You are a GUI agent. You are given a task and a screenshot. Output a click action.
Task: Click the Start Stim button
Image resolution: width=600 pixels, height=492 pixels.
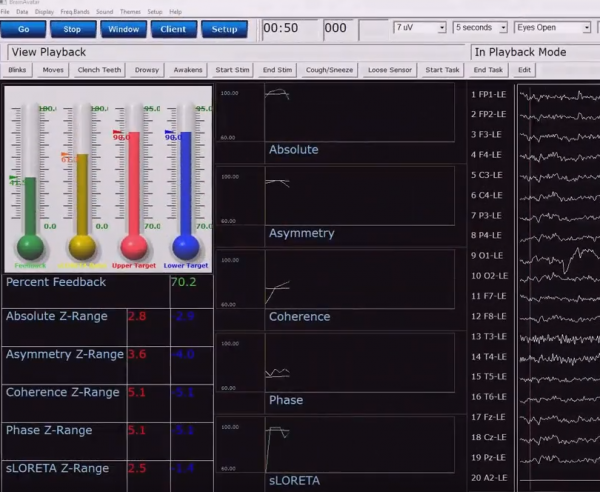[x=232, y=70]
